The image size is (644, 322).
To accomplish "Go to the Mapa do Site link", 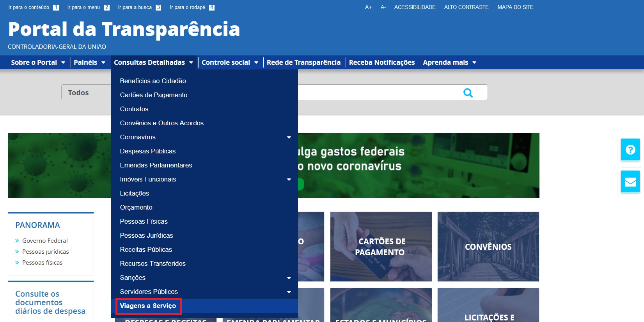I will click(x=515, y=7).
